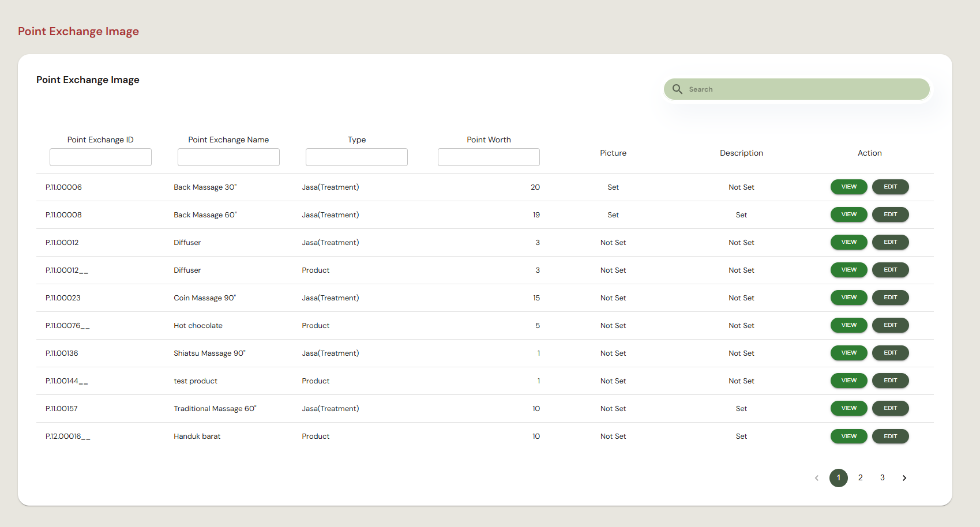Click the search magnifier icon
The image size is (980, 527).
click(677, 89)
